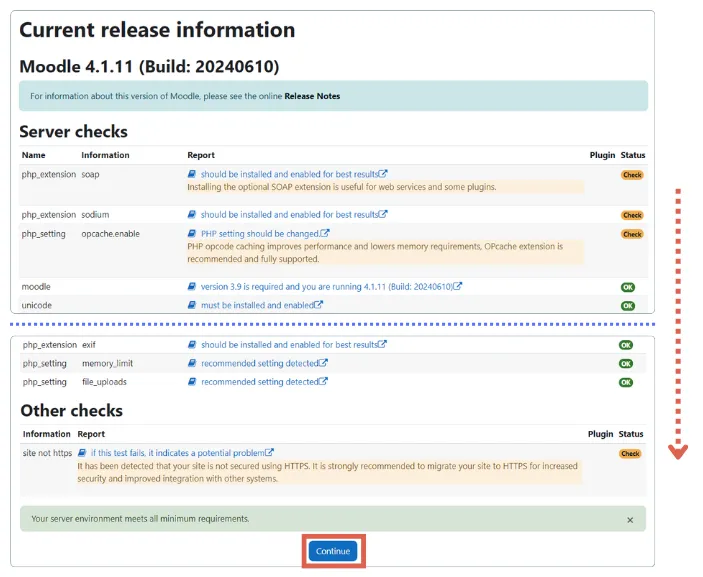Click book icon in moodle row
This screenshot has height=577, width=703.
tap(192, 286)
